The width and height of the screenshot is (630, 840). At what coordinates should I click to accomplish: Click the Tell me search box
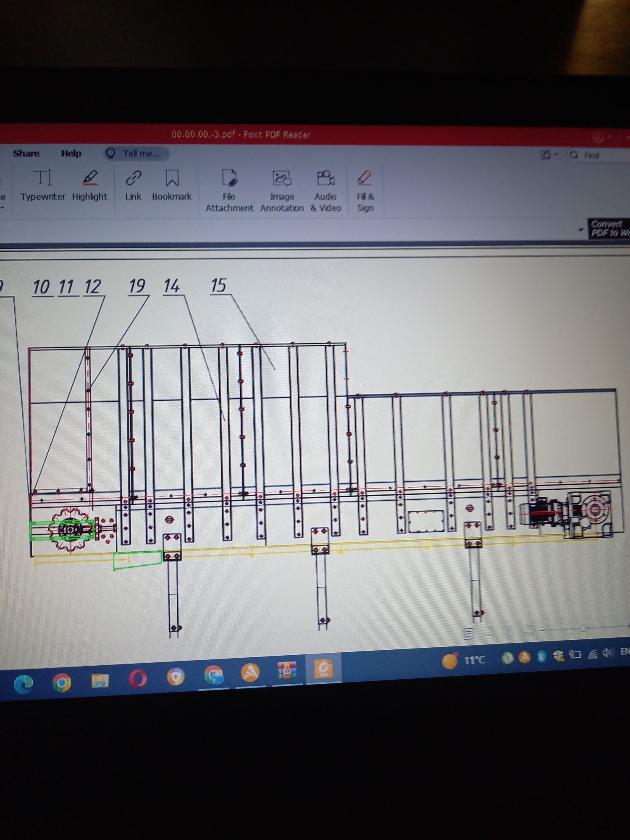[136, 153]
